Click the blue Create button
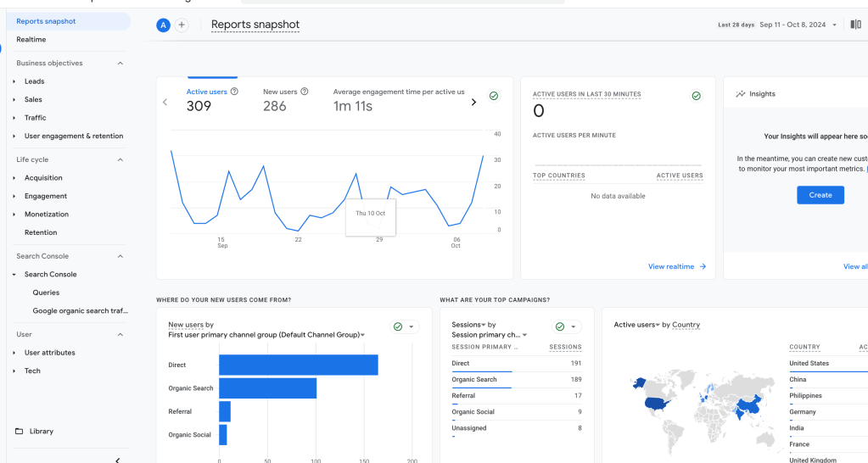 coord(820,195)
